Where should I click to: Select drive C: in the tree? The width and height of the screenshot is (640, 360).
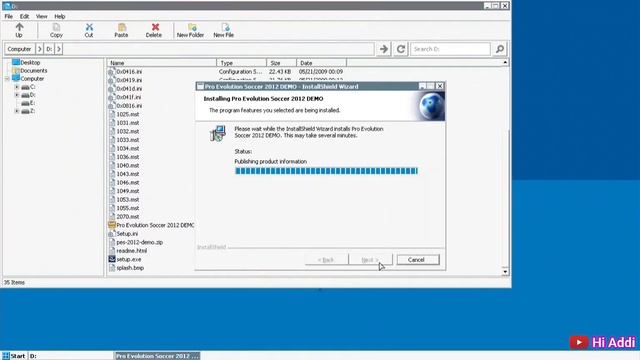pyautogui.click(x=28, y=87)
